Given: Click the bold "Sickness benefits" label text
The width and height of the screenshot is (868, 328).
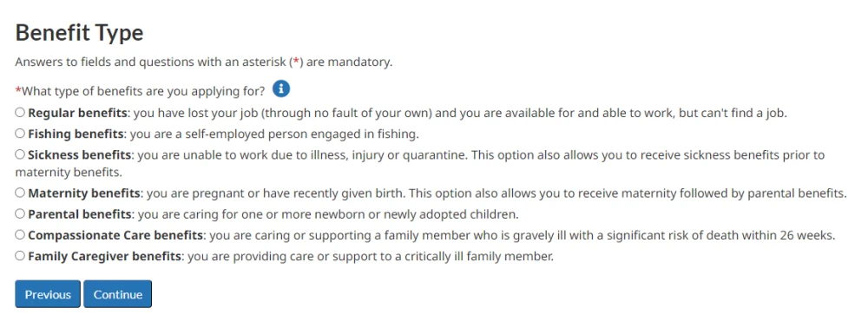Looking at the screenshot, I should point(80,154).
